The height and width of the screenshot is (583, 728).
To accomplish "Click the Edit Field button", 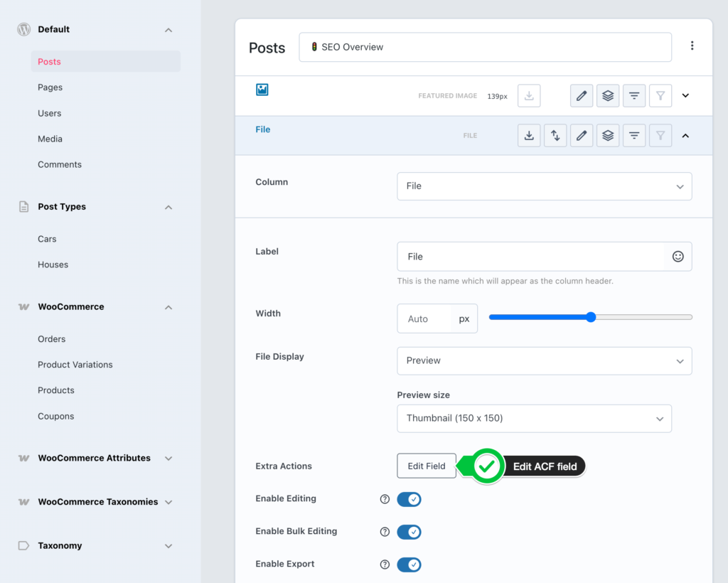I will click(x=427, y=466).
